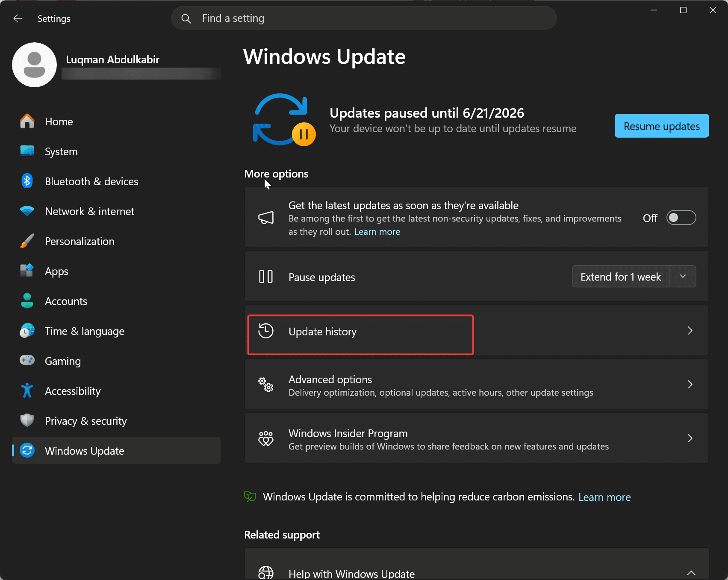Click the Gaming controller icon
The height and width of the screenshot is (580, 728).
pyautogui.click(x=27, y=360)
